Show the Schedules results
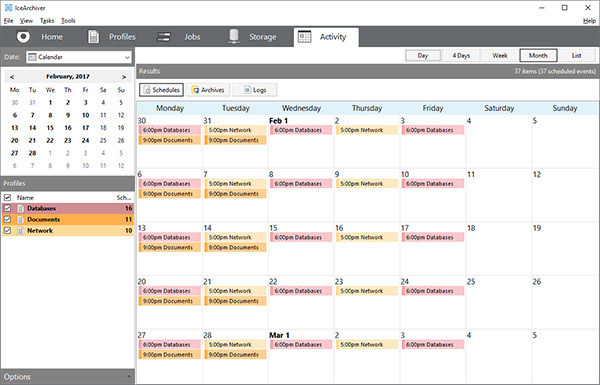 pyautogui.click(x=161, y=90)
